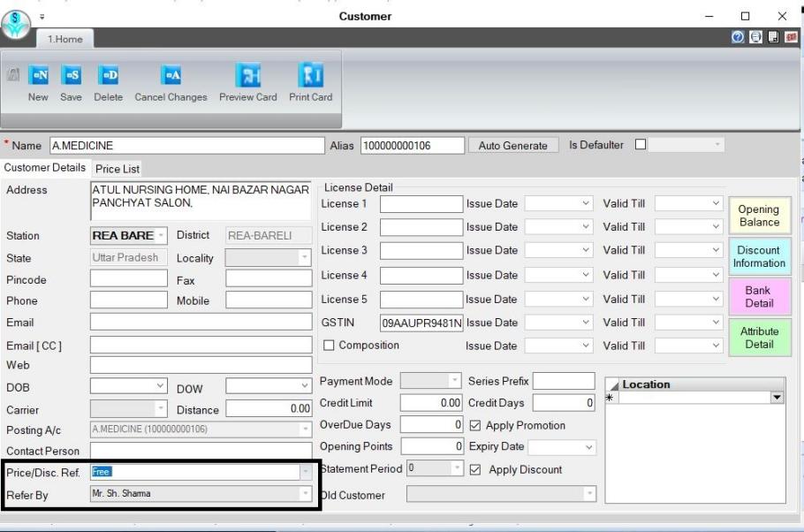Screen dimensions: 804x532
Task: Click the Alias input field
Action: [x=413, y=146]
